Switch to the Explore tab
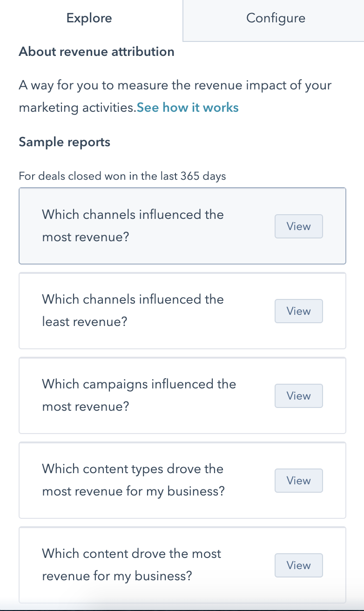364x611 pixels. coord(89,18)
